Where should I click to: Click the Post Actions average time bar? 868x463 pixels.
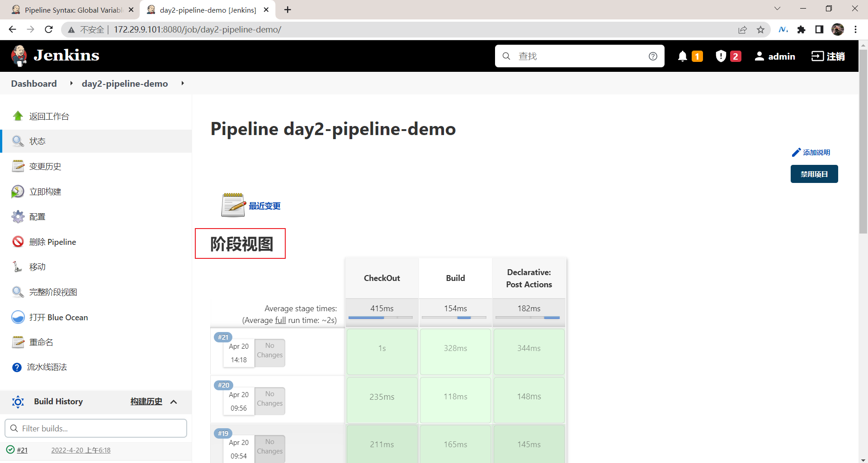(x=528, y=318)
